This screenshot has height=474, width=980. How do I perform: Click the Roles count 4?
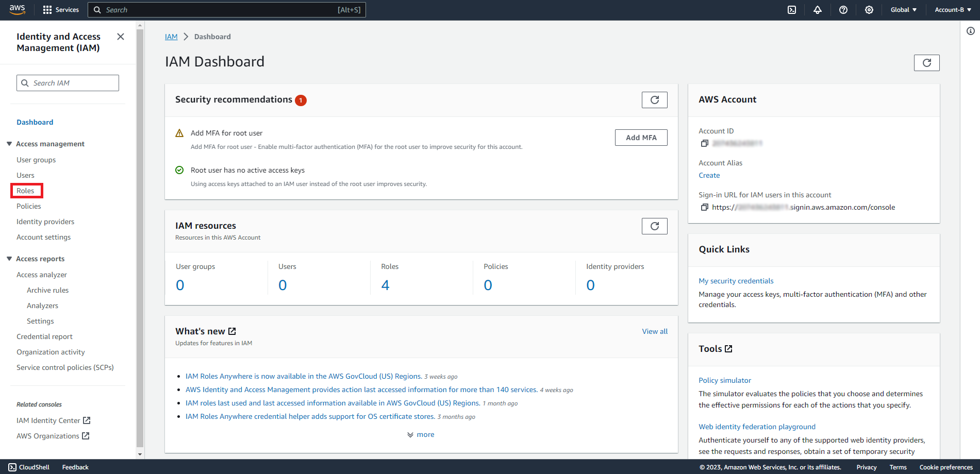click(385, 285)
